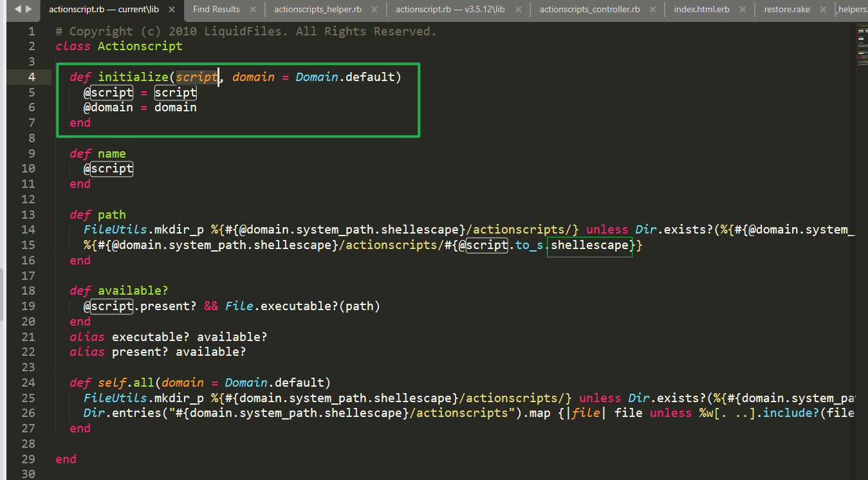Click '@domain' on line 6

[108, 107]
